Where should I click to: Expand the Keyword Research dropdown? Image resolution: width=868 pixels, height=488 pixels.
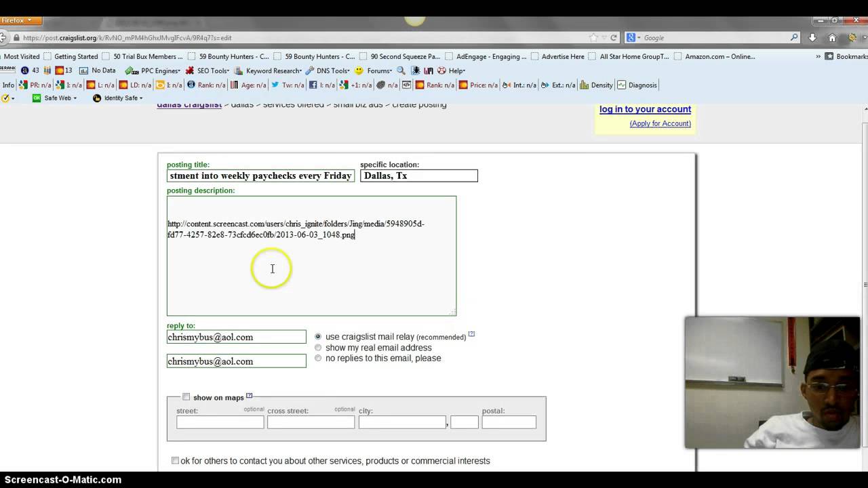click(x=268, y=70)
